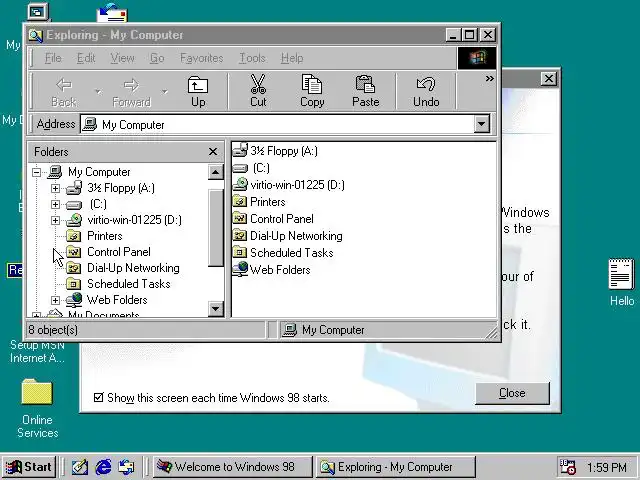Select the Hello text file desktop icon
The image size is (640, 480).
[x=621, y=282]
